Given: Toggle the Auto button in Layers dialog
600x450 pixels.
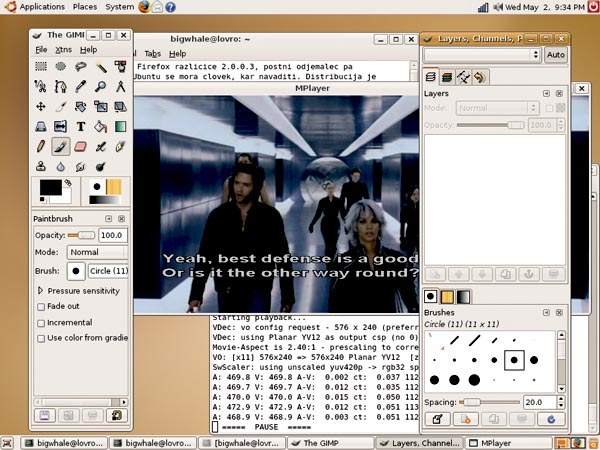Looking at the screenshot, I should coord(555,55).
